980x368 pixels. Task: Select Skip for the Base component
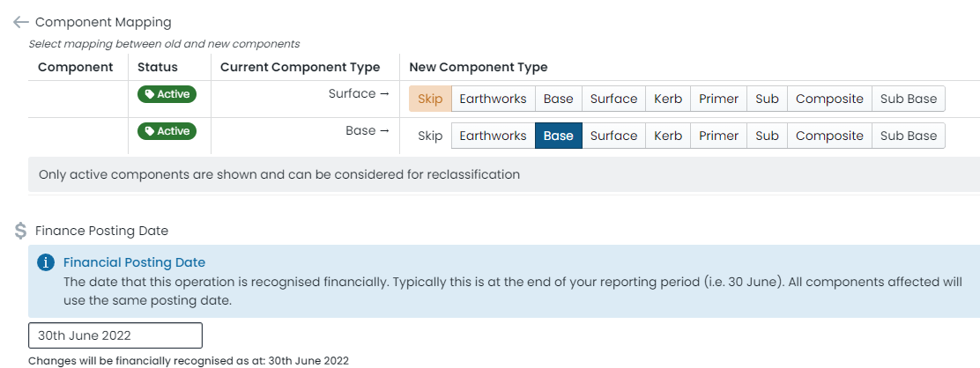(x=430, y=136)
